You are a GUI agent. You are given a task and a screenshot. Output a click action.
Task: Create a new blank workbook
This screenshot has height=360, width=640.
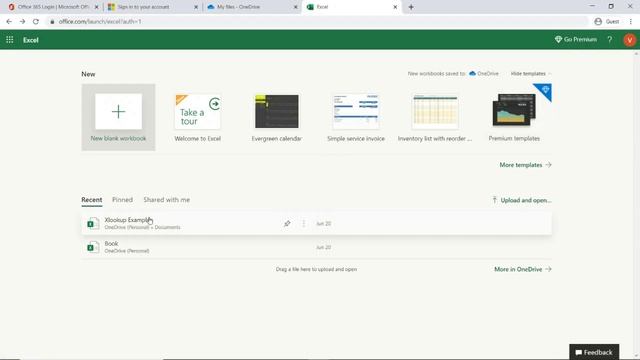(x=118, y=117)
